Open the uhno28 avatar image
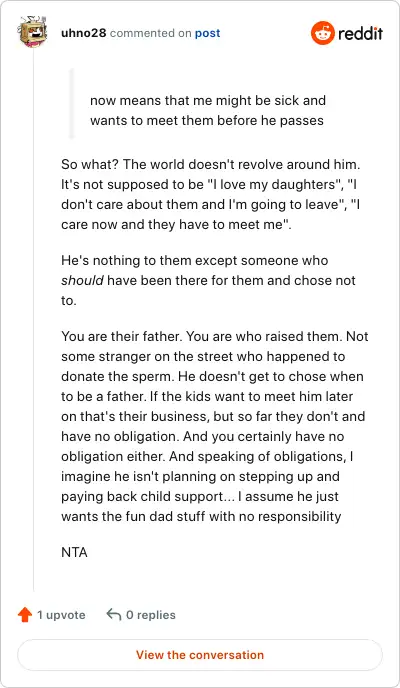This screenshot has height=688, width=400. coord(32,31)
